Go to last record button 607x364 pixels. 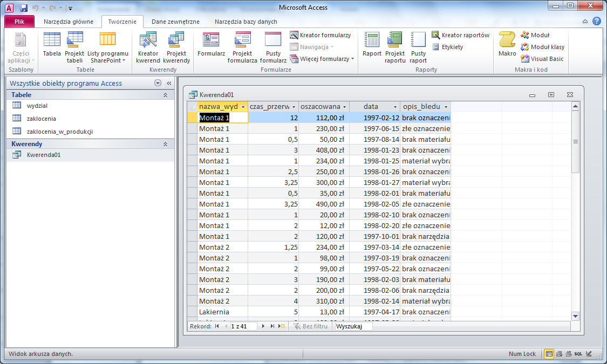click(272, 326)
